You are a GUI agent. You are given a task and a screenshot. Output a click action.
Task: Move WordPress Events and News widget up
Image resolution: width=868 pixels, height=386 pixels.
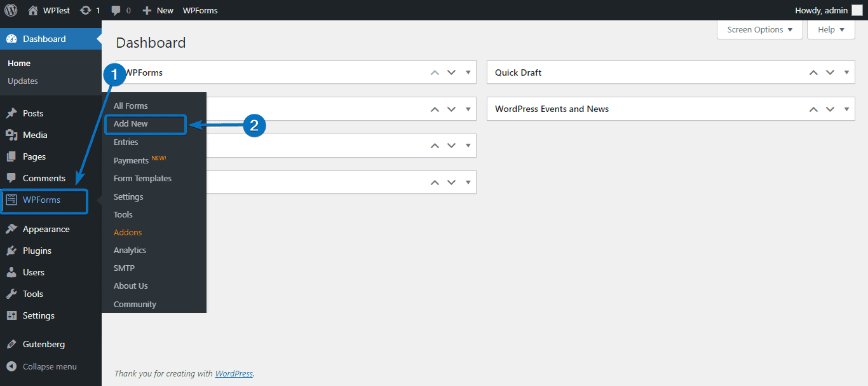click(x=813, y=109)
